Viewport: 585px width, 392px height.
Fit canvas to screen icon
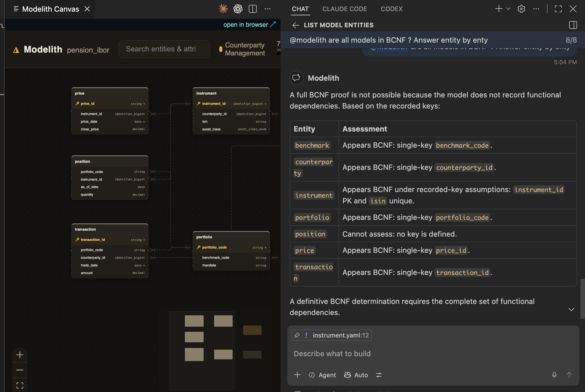click(x=20, y=385)
